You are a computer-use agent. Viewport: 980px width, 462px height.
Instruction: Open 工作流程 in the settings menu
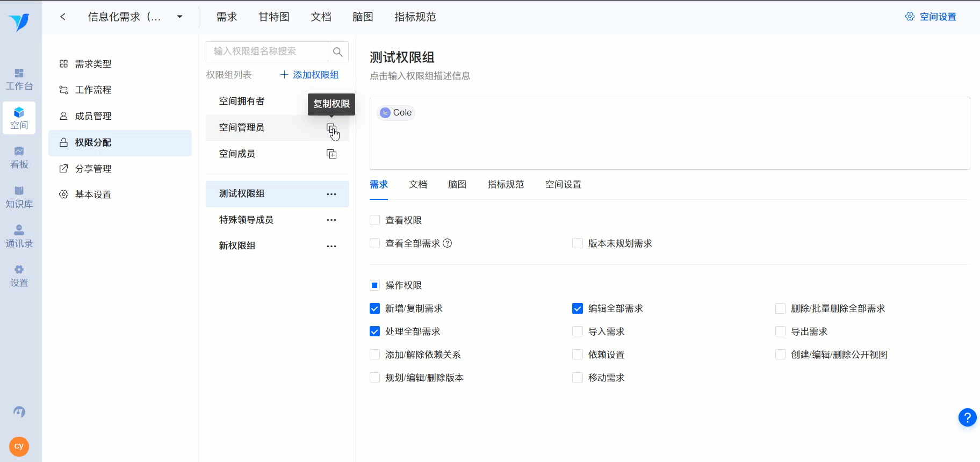tap(120, 90)
